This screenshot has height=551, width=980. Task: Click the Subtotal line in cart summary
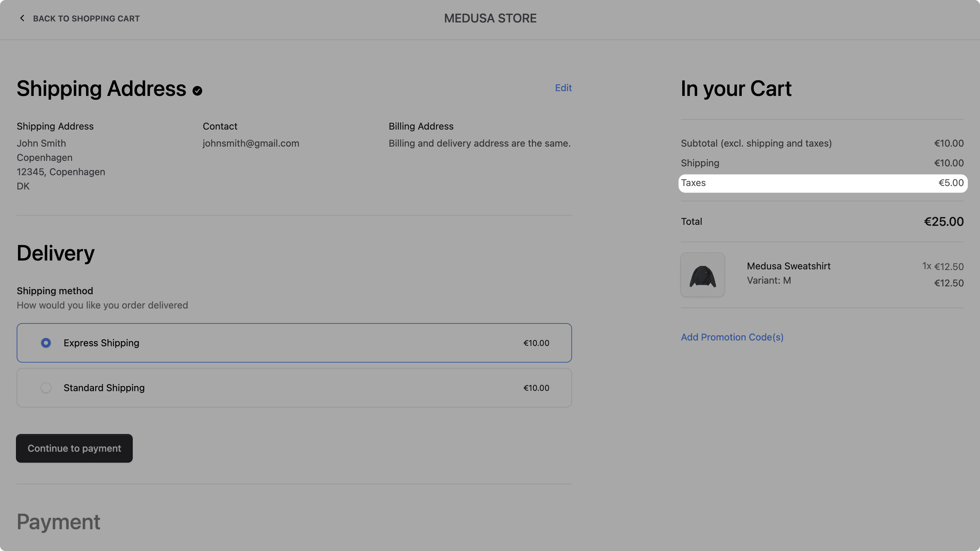coord(756,143)
